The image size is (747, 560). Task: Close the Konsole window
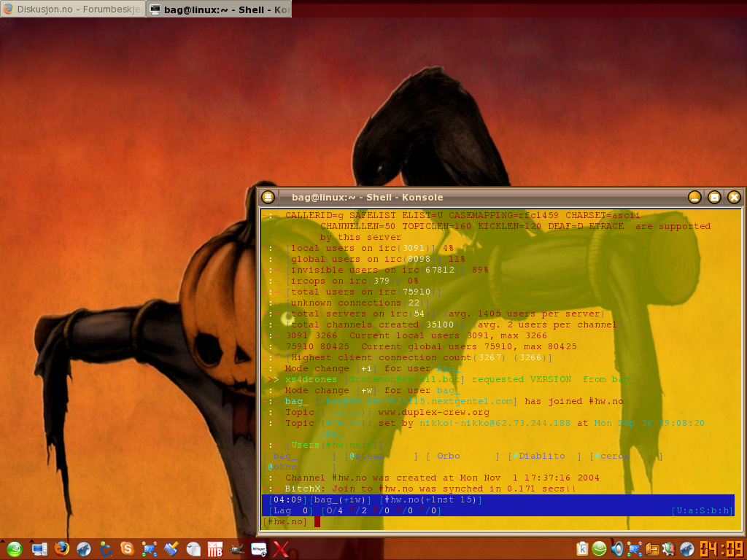point(734,197)
